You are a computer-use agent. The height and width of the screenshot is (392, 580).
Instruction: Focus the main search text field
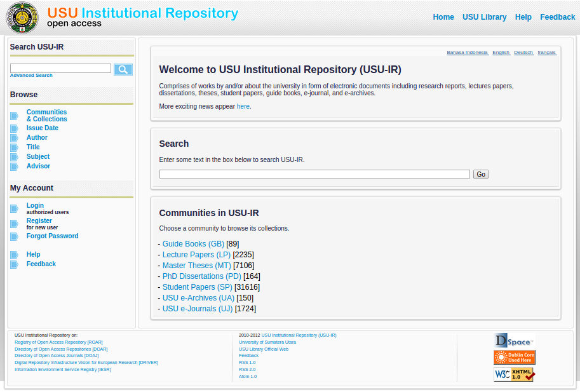coord(314,174)
